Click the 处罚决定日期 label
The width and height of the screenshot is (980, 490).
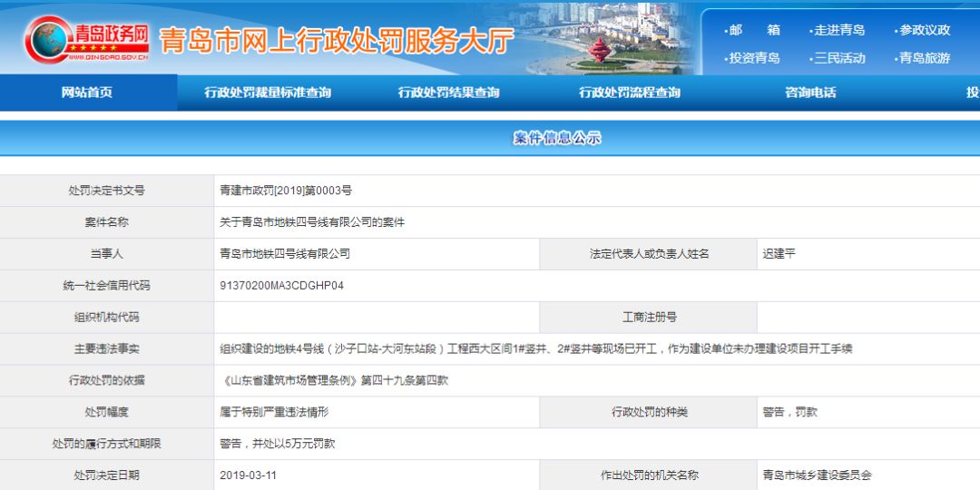(x=107, y=475)
